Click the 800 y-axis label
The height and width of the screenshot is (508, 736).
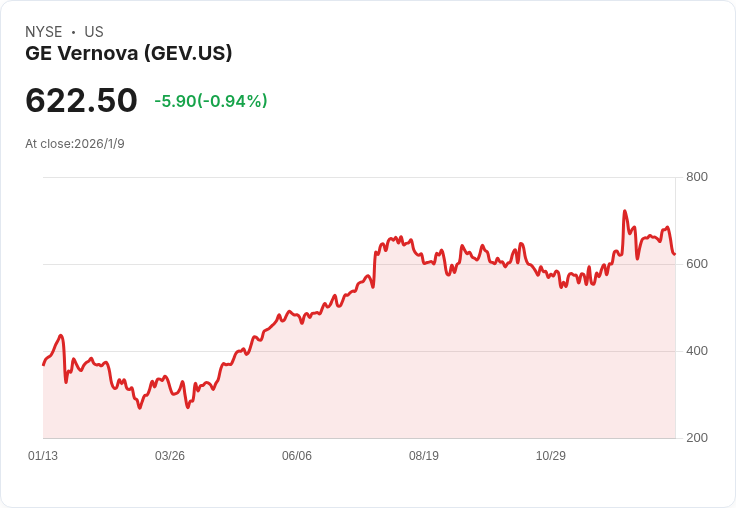697,177
